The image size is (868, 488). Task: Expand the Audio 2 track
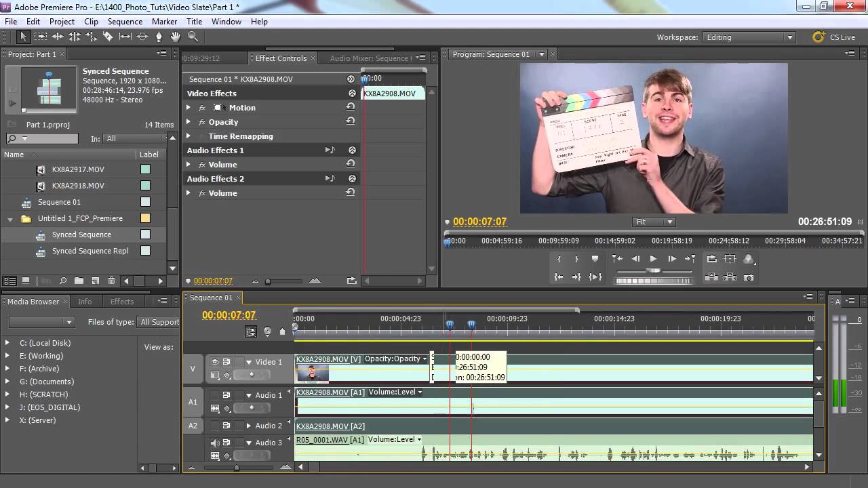click(249, 426)
